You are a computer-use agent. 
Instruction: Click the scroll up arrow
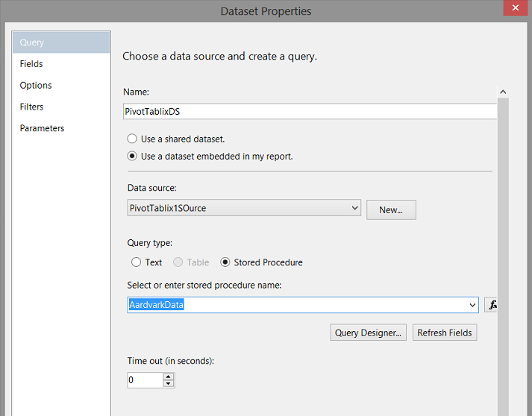point(503,92)
